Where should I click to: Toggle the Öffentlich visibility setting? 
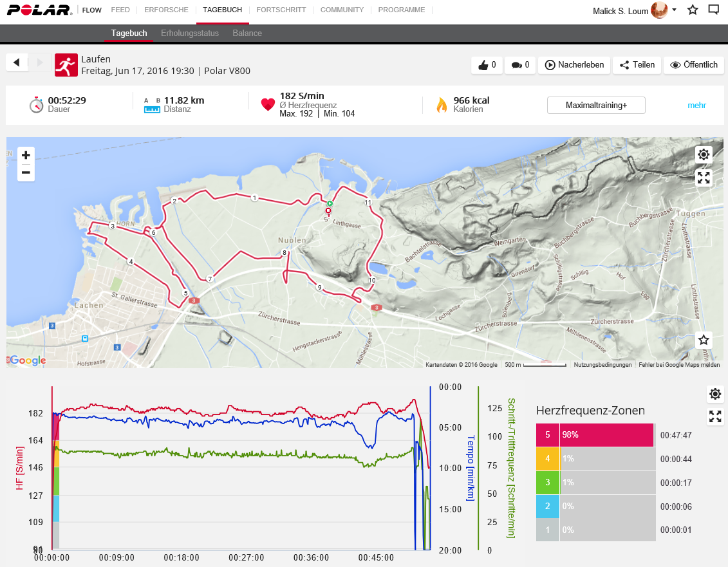[693, 65]
